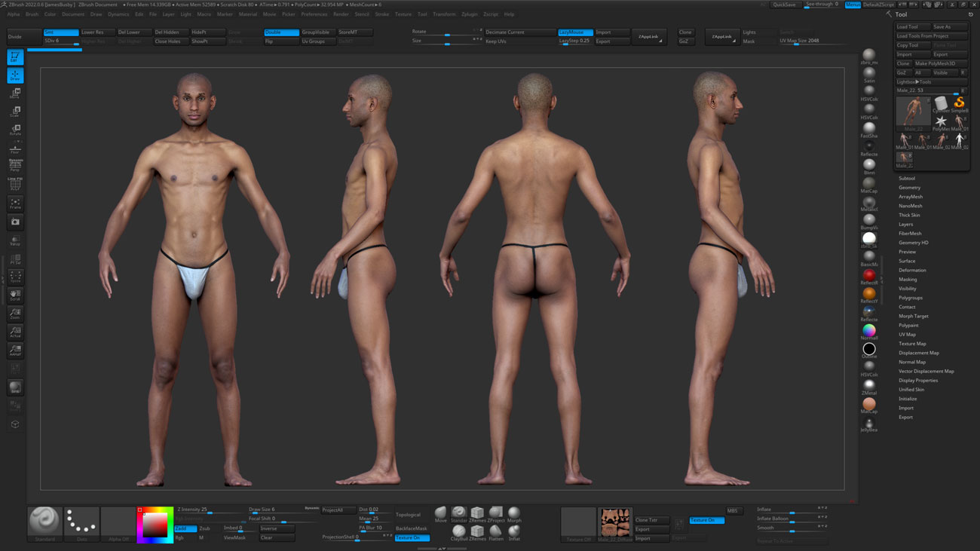The height and width of the screenshot is (551, 980).
Task: Select the Standard brush icon
Action: point(44,520)
